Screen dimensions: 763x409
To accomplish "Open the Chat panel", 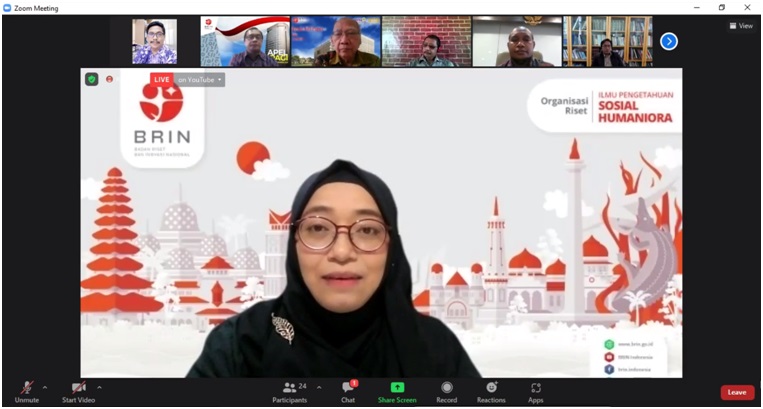I will pyautogui.click(x=348, y=390).
